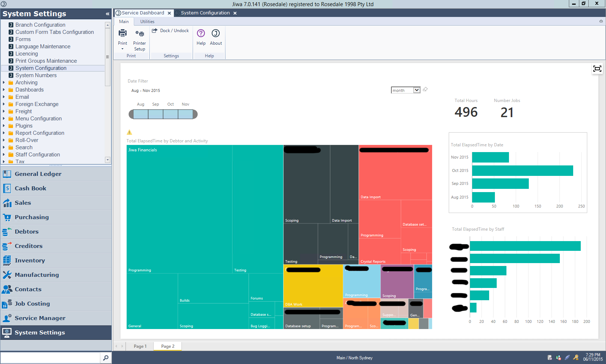Expand the Archiving folder in tree
Viewport: 606px width, 364px height.
tap(4, 83)
